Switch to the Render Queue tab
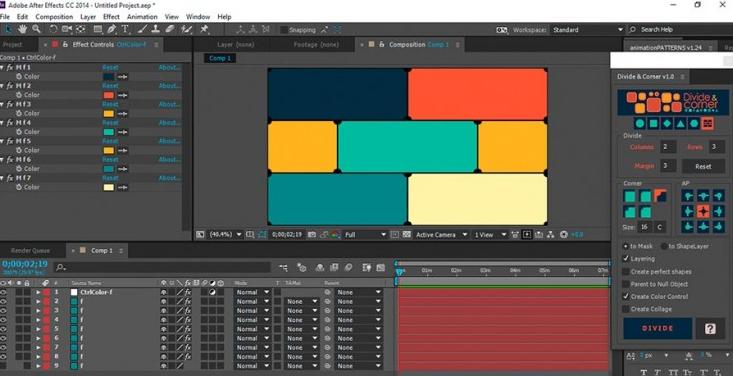 point(30,251)
